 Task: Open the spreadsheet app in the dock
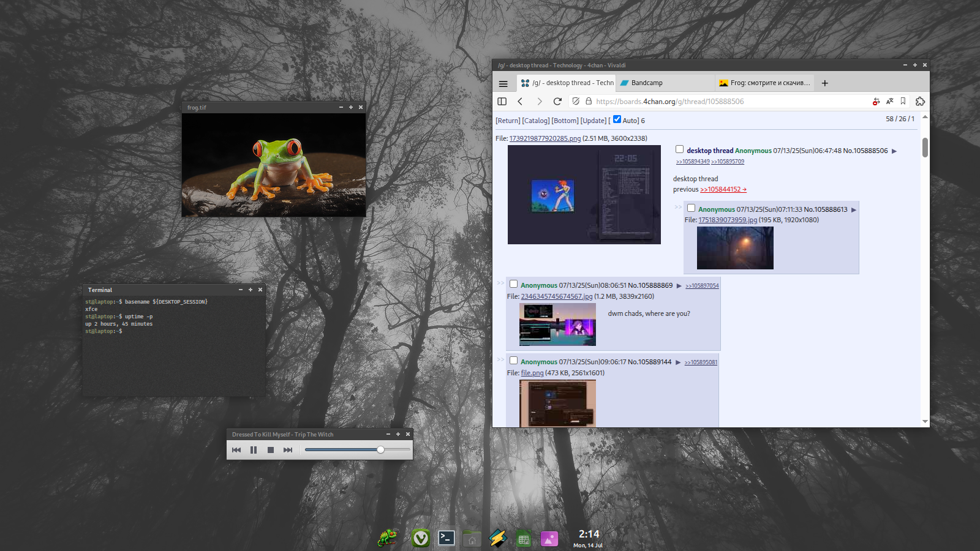pyautogui.click(x=524, y=538)
